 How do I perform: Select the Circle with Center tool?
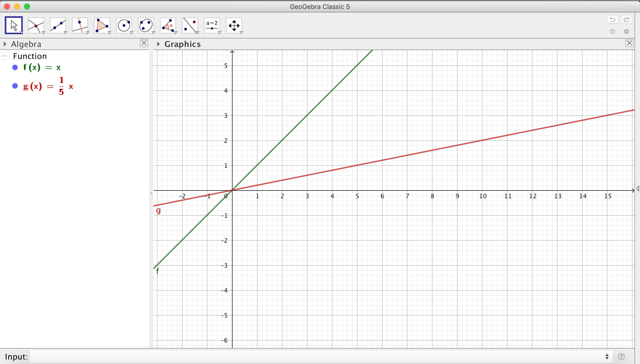[x=124, y=25]
